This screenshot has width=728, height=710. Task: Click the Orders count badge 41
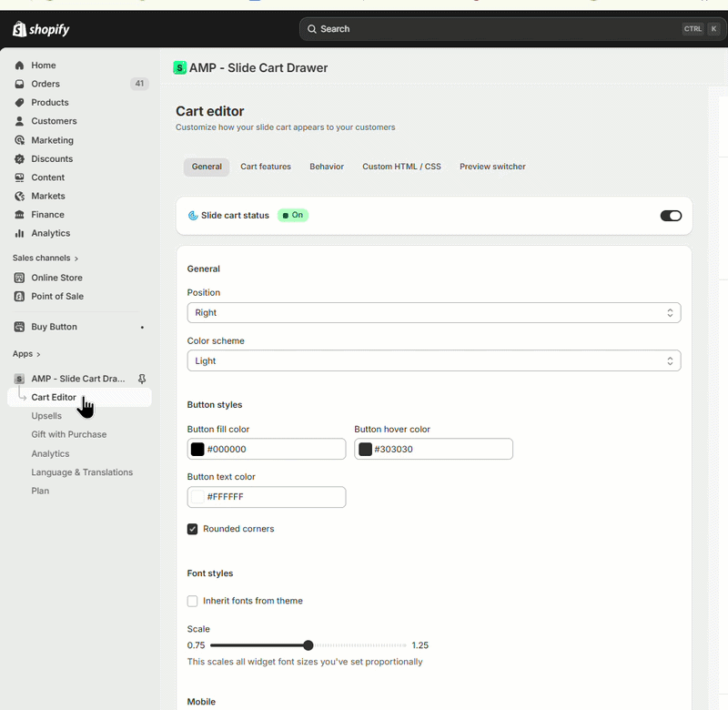point(139,84)
